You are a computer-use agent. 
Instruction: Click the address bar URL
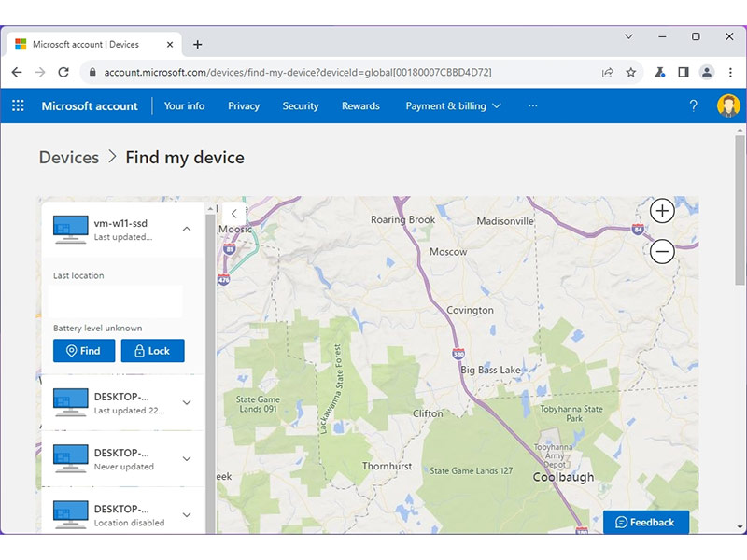click(x=298, y=73)
